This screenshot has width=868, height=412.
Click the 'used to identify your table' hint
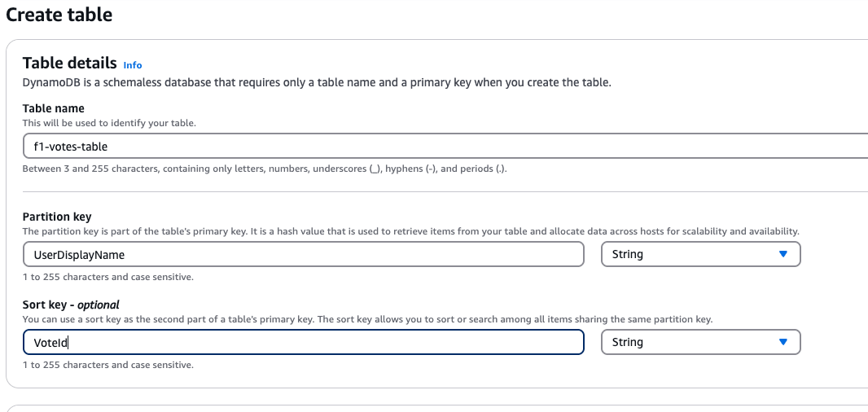(x=109, y=123)
